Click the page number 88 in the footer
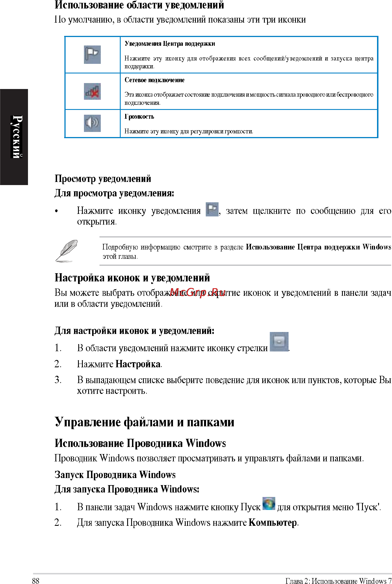Viewport: 392px width, 584px height. coord(36,581)
